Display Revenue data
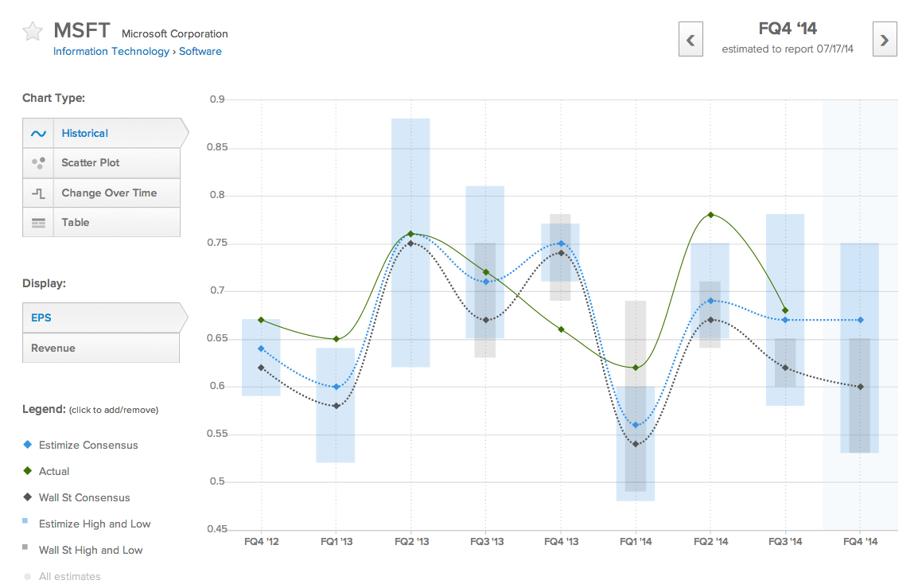This screenshot has height=588, width=922. tap(101, 348)
